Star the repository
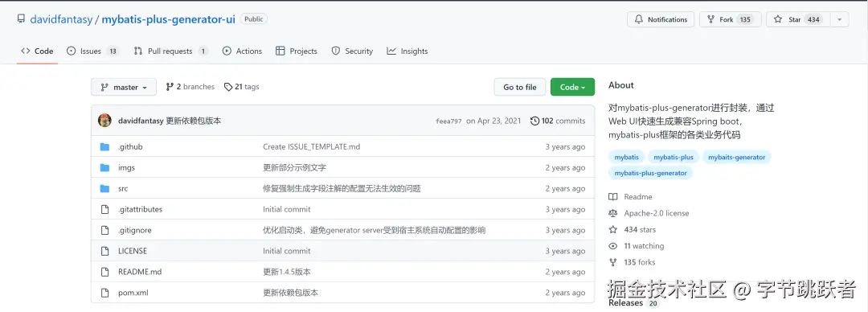This screenshot has height=312, width=868. [x=798, y=19]
